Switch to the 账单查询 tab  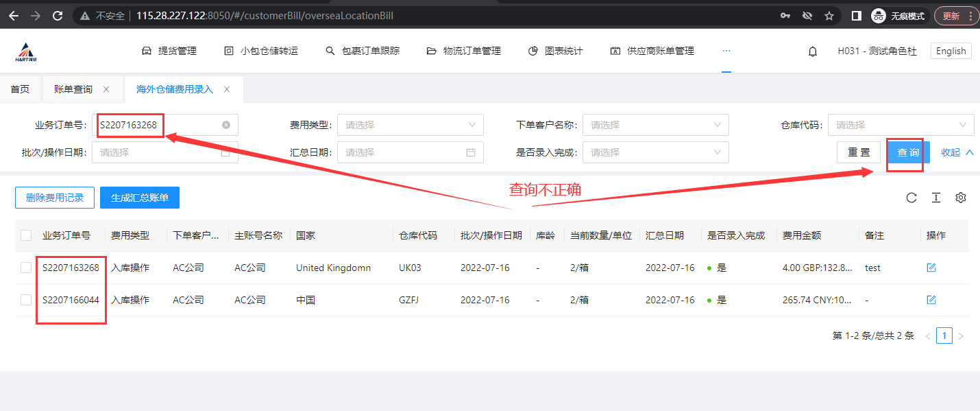(x=73, y=89)
